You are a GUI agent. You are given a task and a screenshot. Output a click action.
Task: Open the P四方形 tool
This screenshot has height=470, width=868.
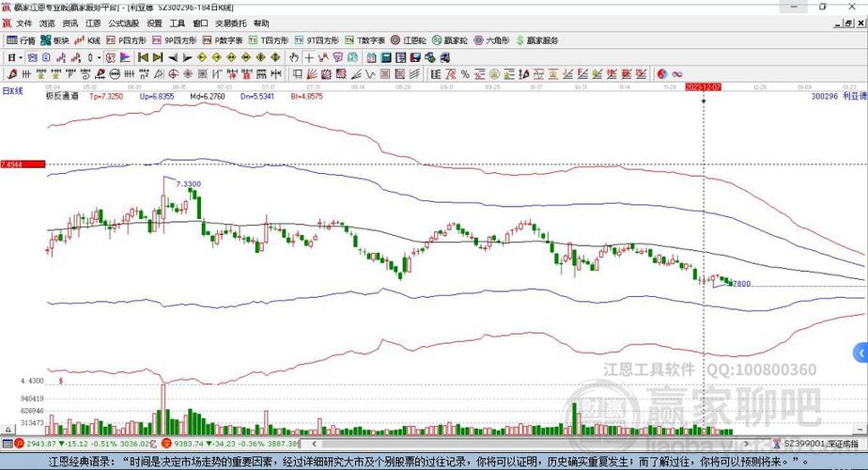point(126,40)
